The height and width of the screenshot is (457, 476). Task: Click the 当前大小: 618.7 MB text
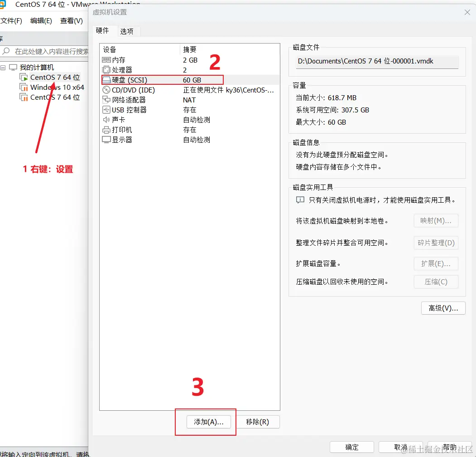click(326, 98)
